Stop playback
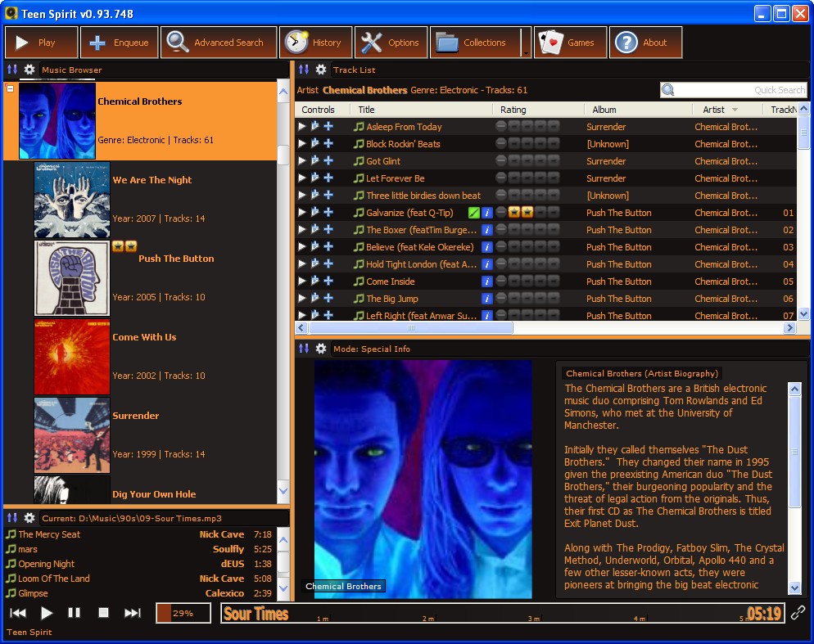 click(x=103, y=613)
